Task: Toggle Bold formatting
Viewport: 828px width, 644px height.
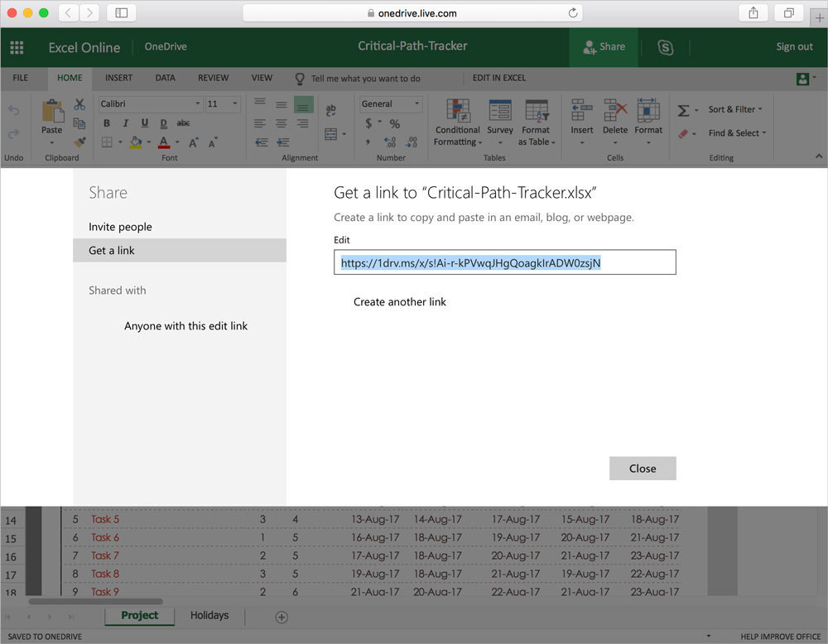Action: [x=107, y=123]
